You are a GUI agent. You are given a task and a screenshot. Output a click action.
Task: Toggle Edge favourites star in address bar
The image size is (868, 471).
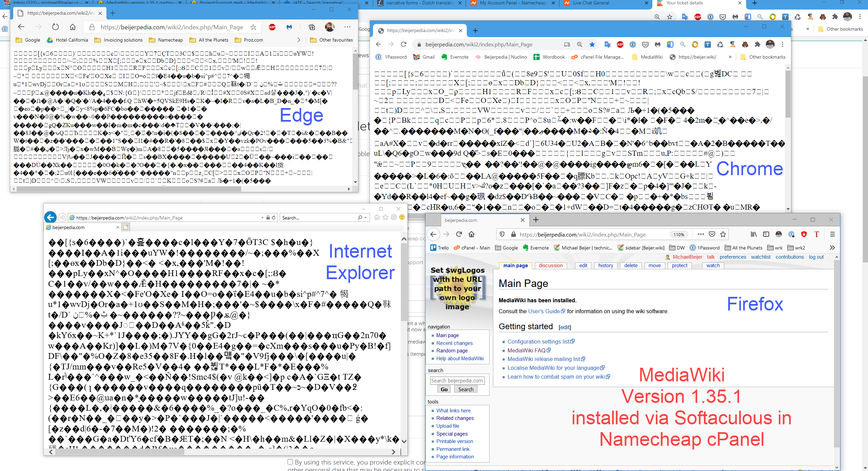253,27
